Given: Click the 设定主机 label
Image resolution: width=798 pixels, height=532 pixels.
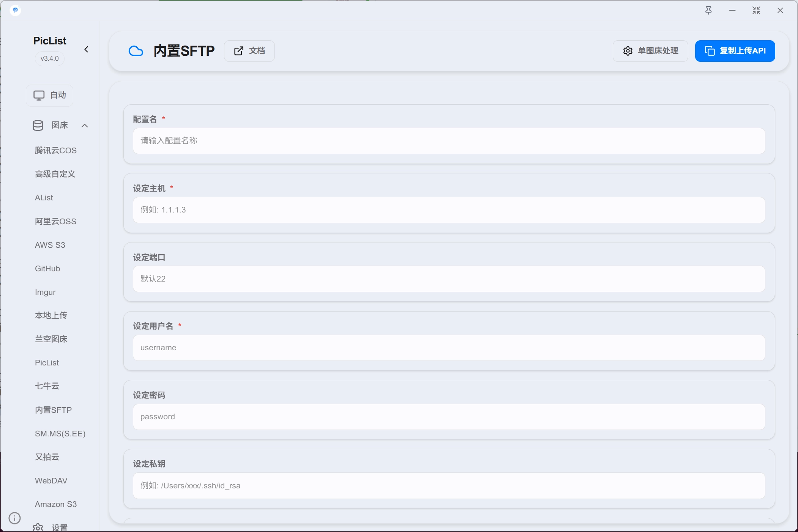Looking at the screenshot, I should (x=149, y=188).
